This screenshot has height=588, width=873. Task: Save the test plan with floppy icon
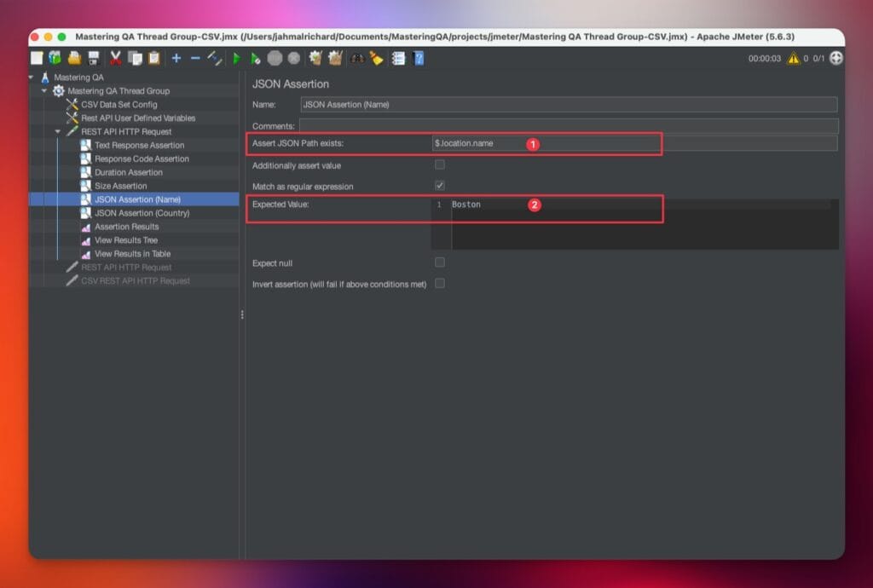[x=94, y=58]
